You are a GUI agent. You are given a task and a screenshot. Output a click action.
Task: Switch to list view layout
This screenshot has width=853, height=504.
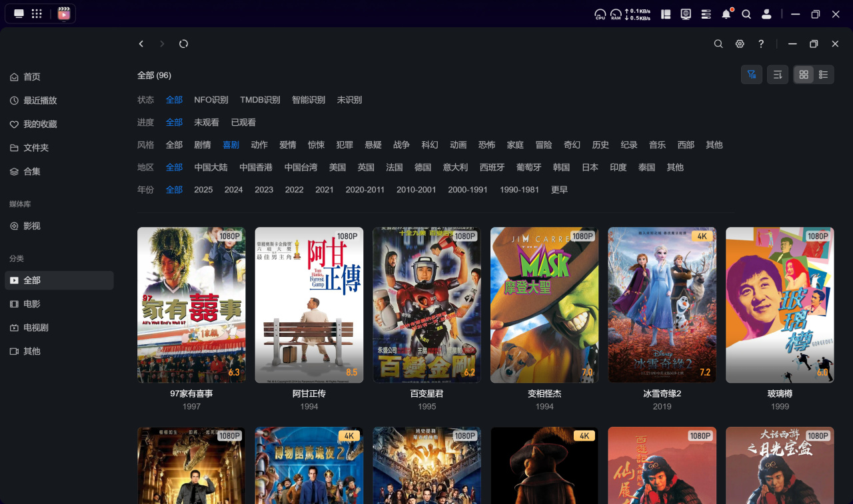[x=824, y=75]
